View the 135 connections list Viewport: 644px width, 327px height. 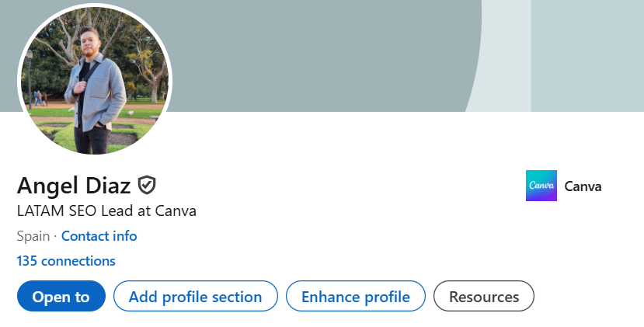point(66,261)
